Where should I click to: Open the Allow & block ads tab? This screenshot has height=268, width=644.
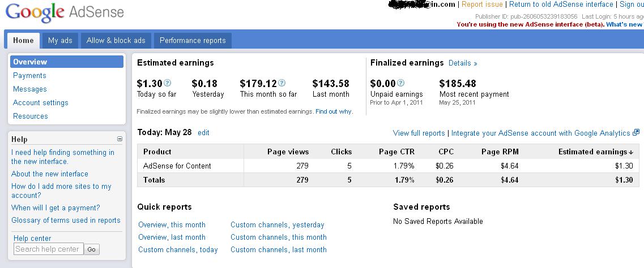pos(116,41)
